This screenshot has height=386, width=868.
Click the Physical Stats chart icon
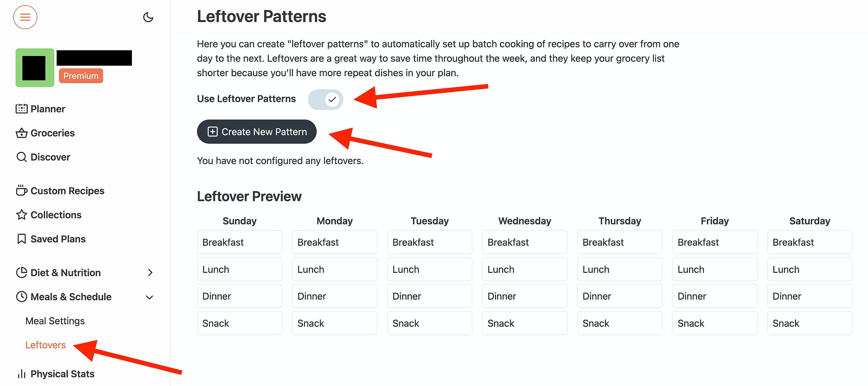click(21, 373)
